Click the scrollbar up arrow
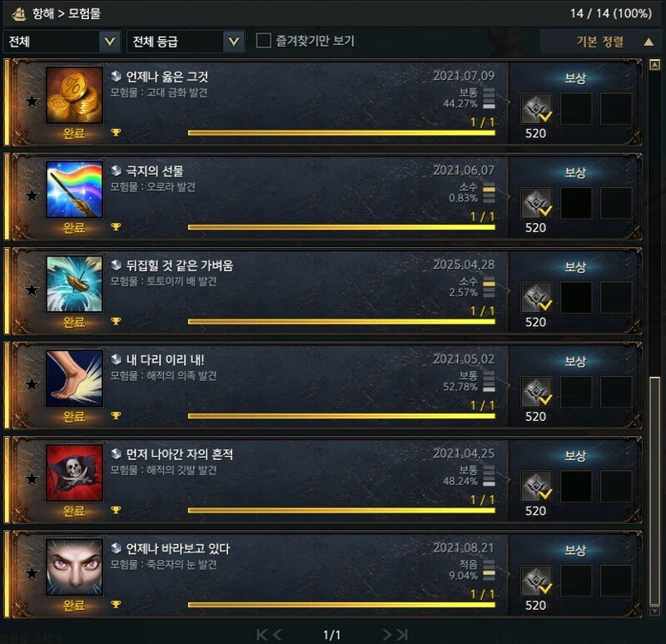The width and height of the screenshot is (666, 644). (654, 65)
